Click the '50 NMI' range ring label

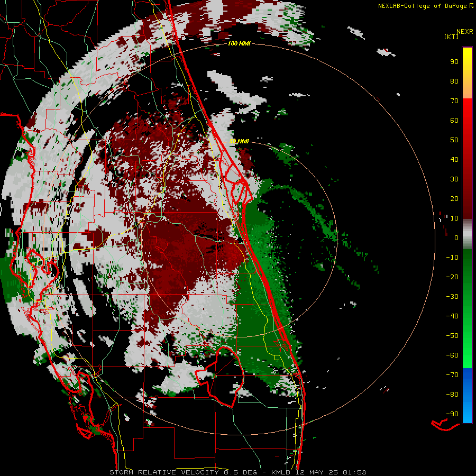click(x=239, y=141)
